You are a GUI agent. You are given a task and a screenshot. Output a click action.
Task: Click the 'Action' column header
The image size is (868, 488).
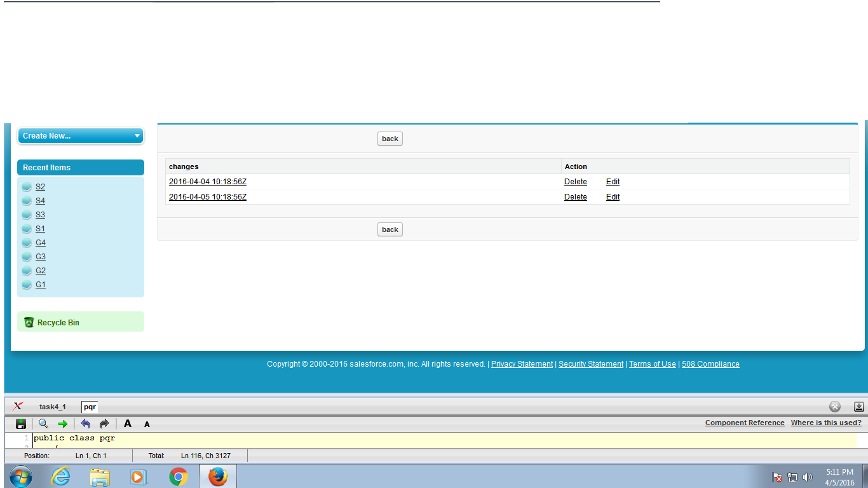tap(576, 166)
